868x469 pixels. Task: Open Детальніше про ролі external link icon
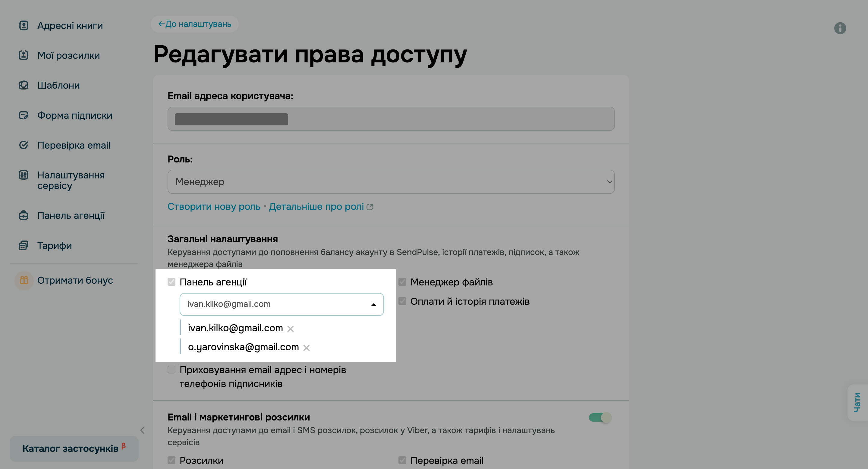370,206
